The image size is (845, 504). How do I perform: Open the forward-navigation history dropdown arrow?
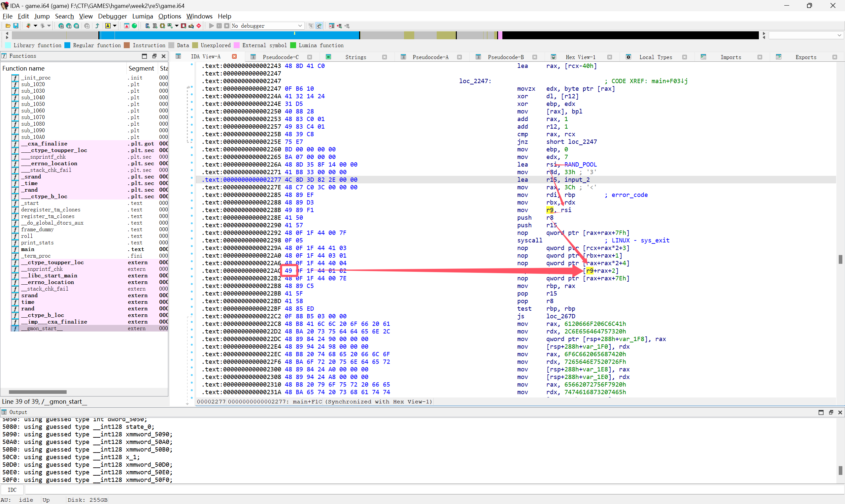tap(49, 26)
